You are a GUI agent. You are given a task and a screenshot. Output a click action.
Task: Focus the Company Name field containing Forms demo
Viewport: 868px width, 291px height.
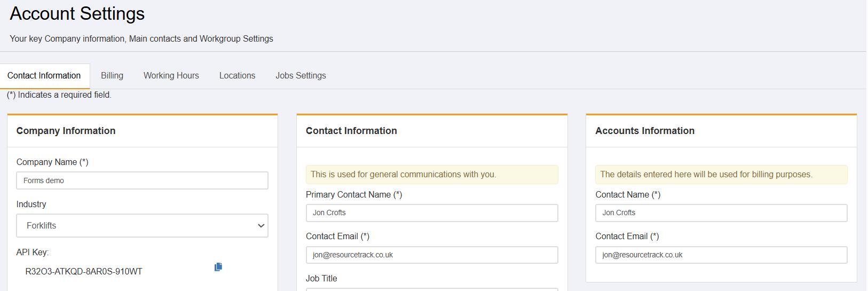pos(142,180)
